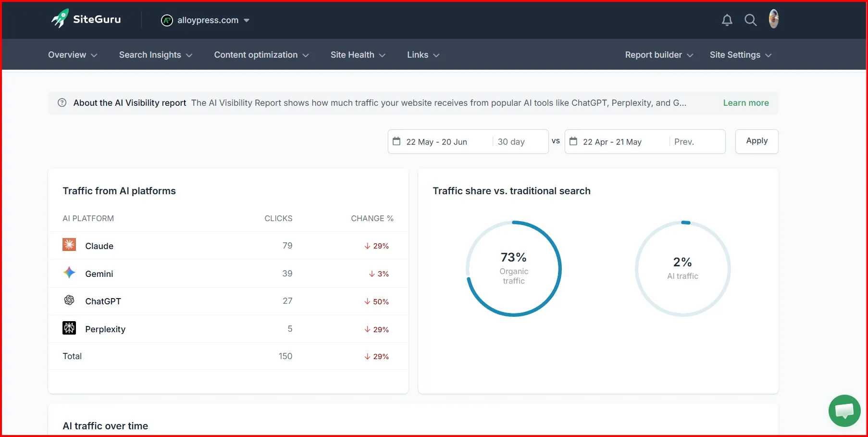
Task: Select the Gemini row name
Action: pyautogui.click(x=99, y=274)
